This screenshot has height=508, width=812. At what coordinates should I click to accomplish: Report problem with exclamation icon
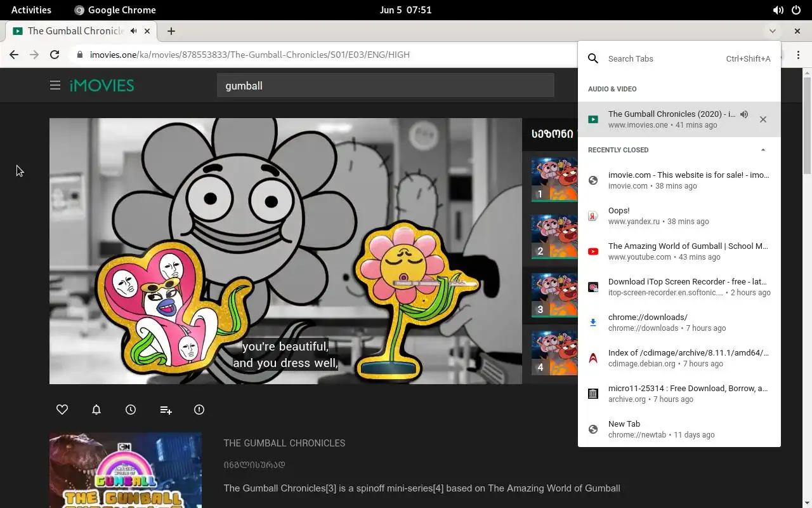pyautogui.click(x=199, y=410)
